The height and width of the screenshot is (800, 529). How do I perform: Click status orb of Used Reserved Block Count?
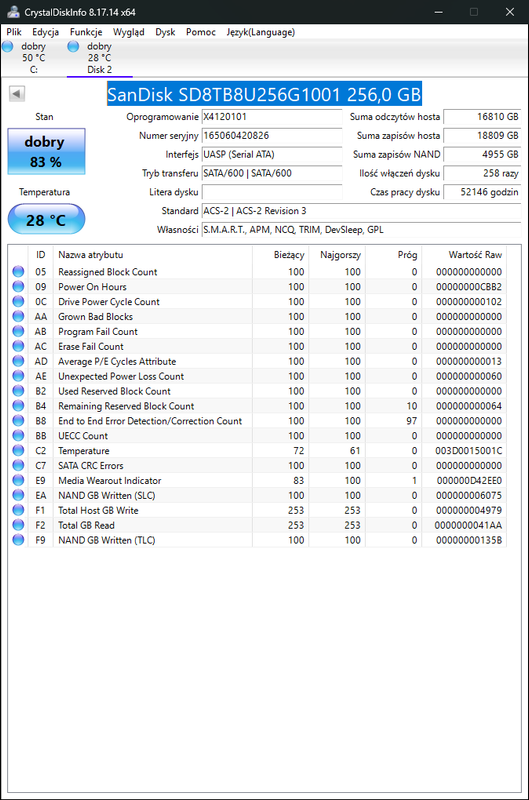point(18,391)
